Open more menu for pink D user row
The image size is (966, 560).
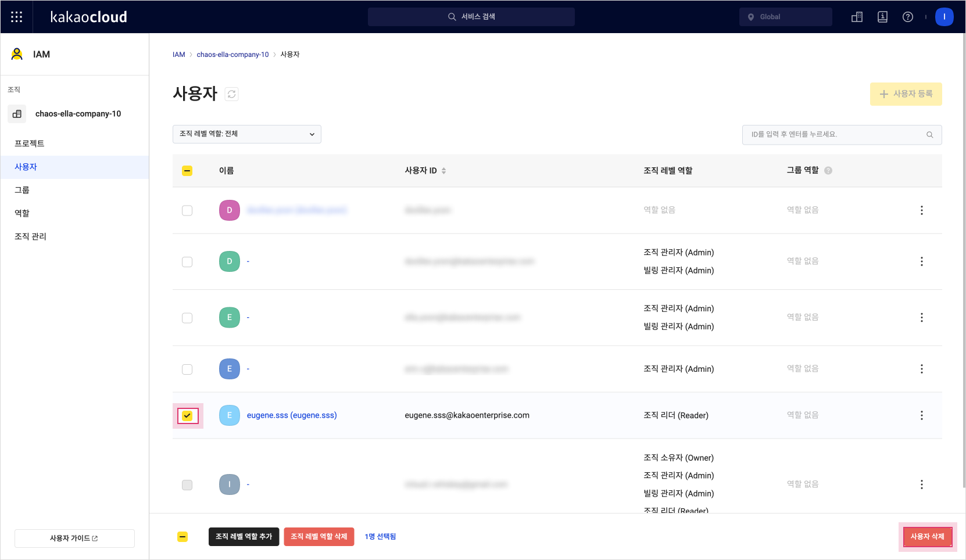(x=922, y=210)
